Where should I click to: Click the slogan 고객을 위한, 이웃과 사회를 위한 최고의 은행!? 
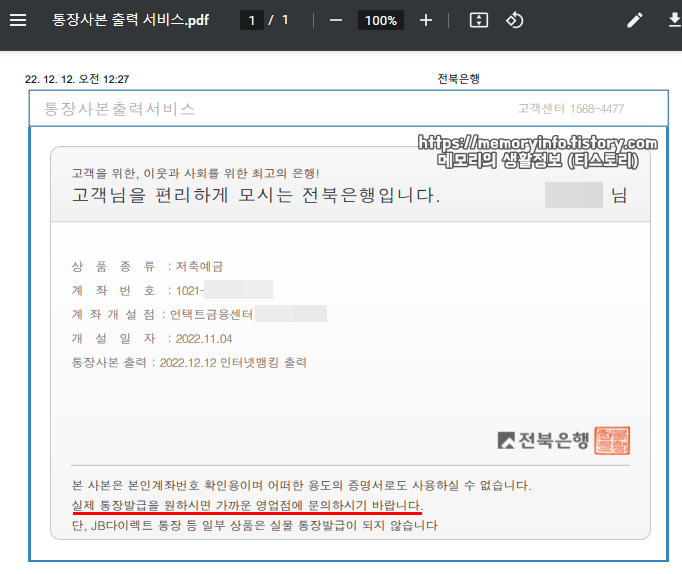pyautogui.click(x=195, y=174)
